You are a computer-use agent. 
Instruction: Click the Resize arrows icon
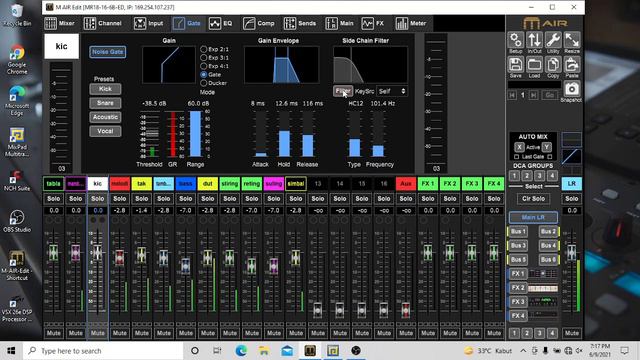coord(572,40)
